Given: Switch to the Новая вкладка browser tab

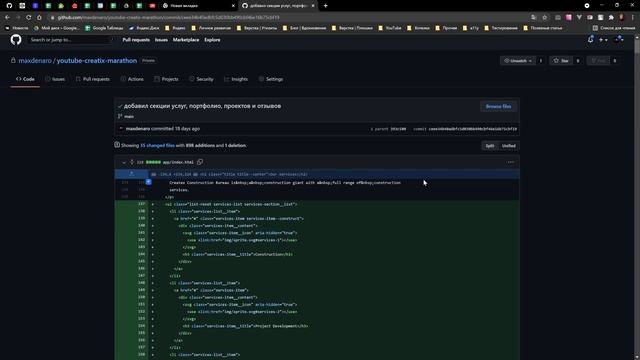Looking at the screenshot, I should click(x=198, y=6).
